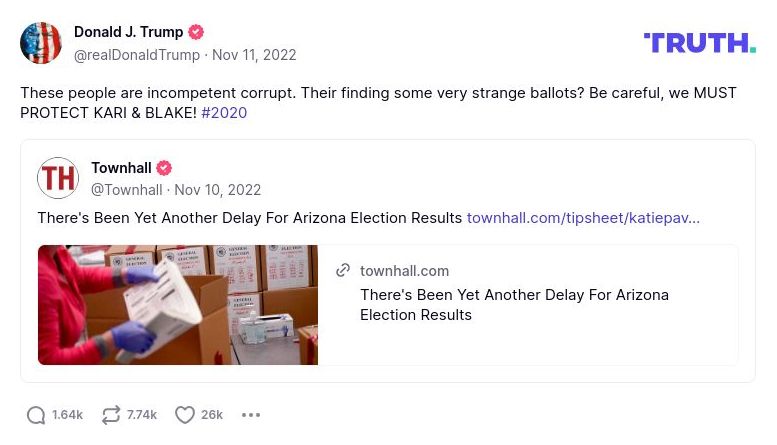Open the @Townhall handle
Viewport: 777px width, 445px height.
[x=126, y=190]
